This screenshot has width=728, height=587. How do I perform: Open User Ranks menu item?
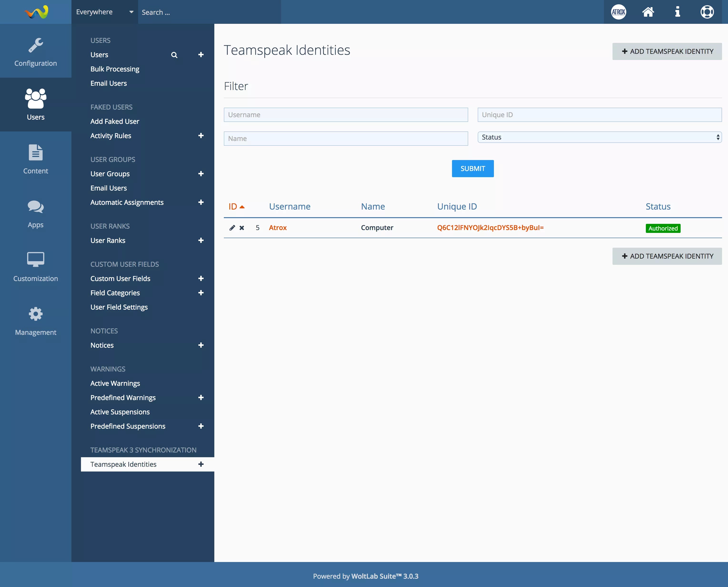pos(108,241)
